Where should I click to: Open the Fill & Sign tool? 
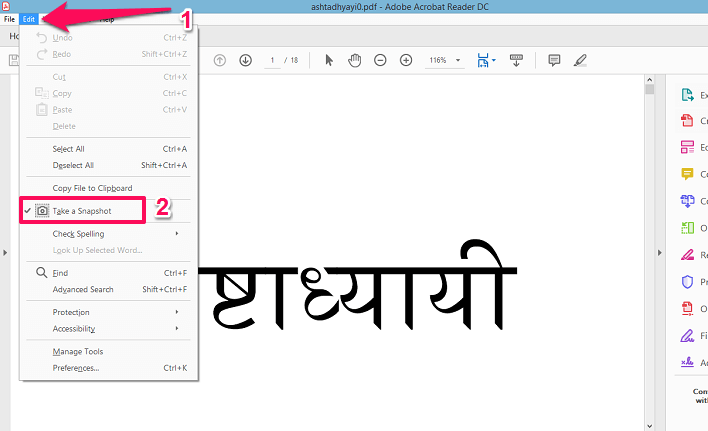[x=687, y=336]
